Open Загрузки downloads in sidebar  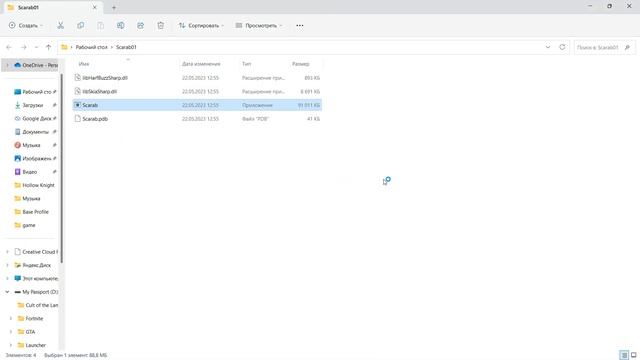tap(33, 105)
